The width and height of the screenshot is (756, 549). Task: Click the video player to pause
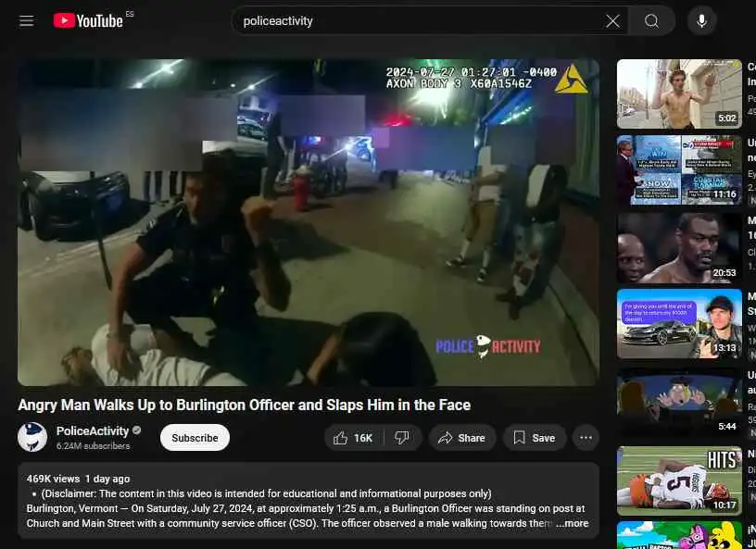(309, 223)
